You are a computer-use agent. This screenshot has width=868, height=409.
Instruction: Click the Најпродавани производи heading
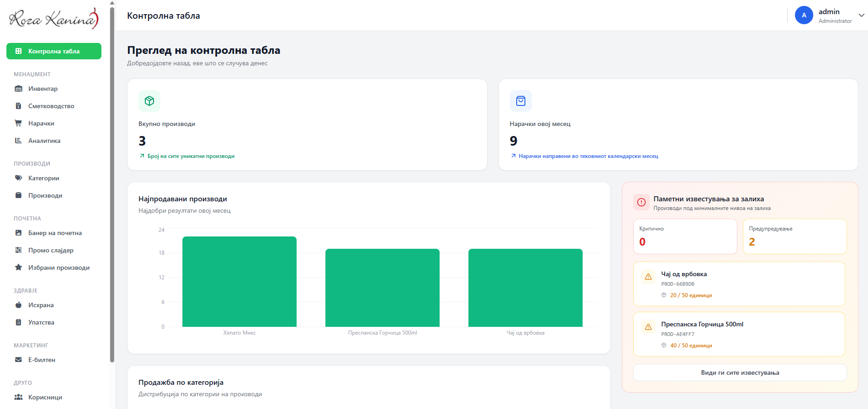pos(183,199)
